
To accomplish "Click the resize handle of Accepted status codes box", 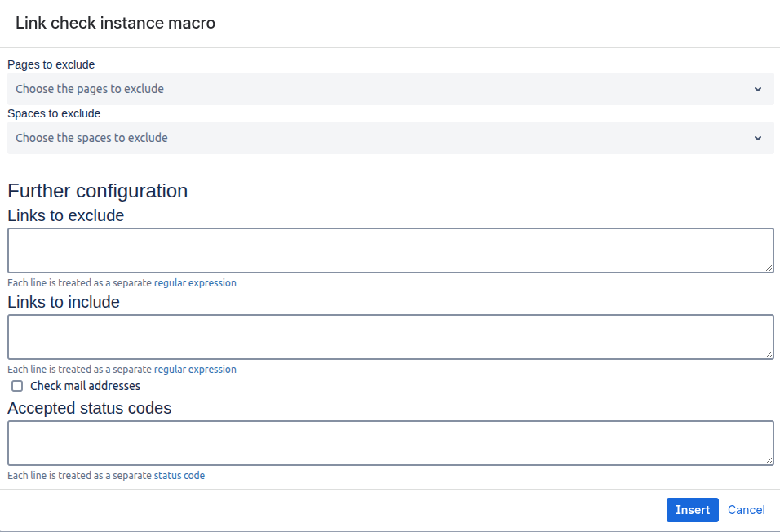I will pos(769,460).
